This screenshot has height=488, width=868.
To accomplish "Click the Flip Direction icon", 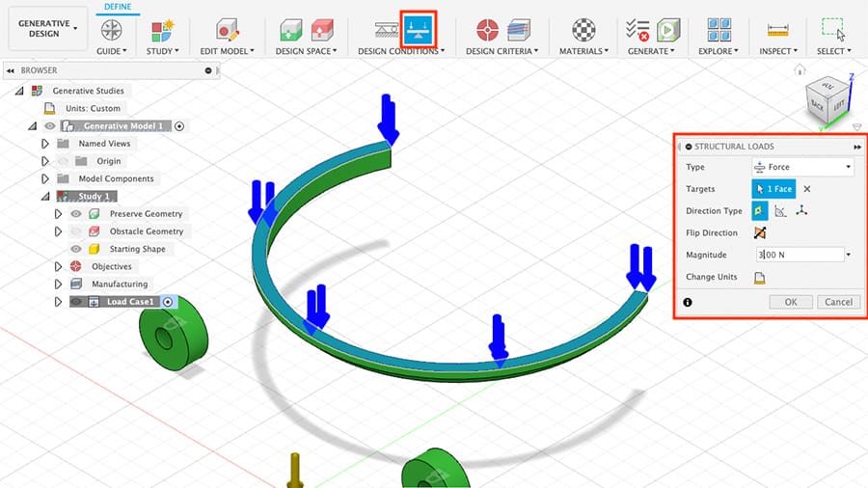I will click(760, 233).
